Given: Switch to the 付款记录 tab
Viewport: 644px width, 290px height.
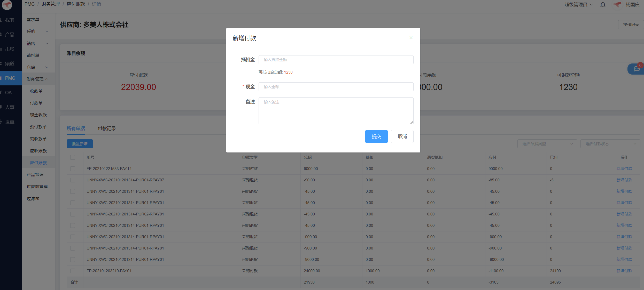Looking at the screenshot, I should [107, 128].
